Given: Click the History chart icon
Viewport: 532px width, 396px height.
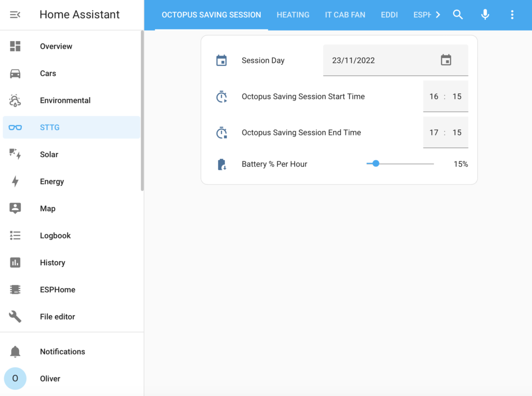Looking at the screenshot, I should tap(15, 263).
